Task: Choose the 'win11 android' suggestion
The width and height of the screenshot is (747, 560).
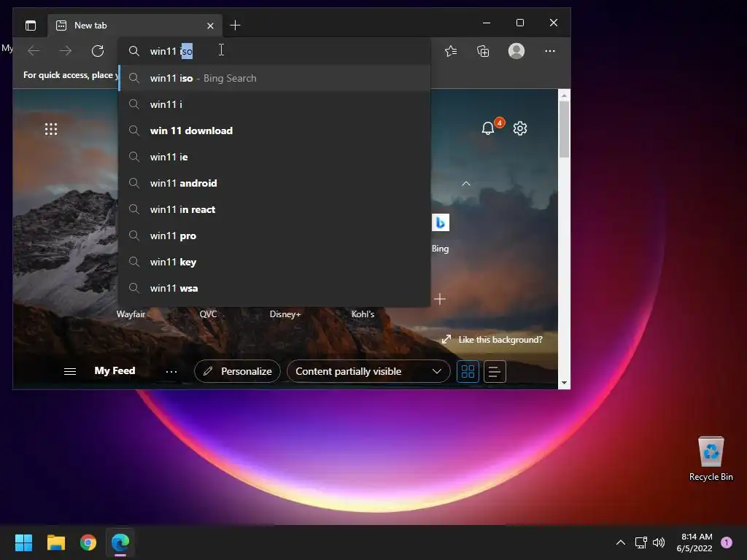Action: click(274, 183)
